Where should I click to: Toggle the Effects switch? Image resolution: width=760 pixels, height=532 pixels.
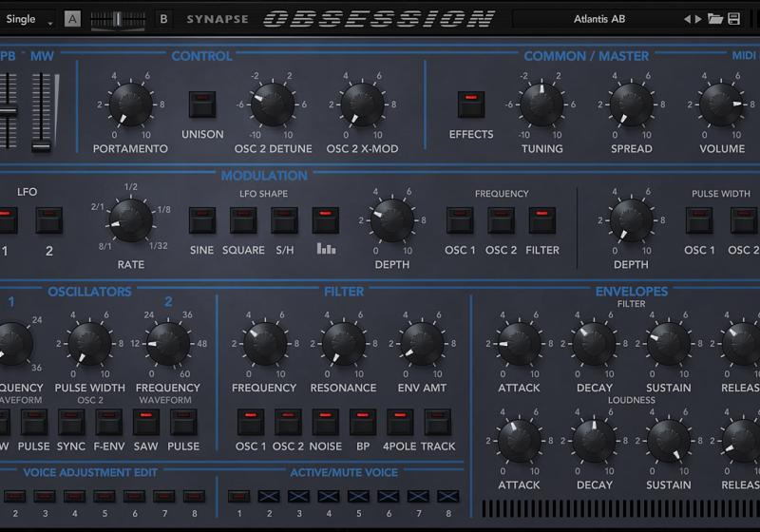471,104
